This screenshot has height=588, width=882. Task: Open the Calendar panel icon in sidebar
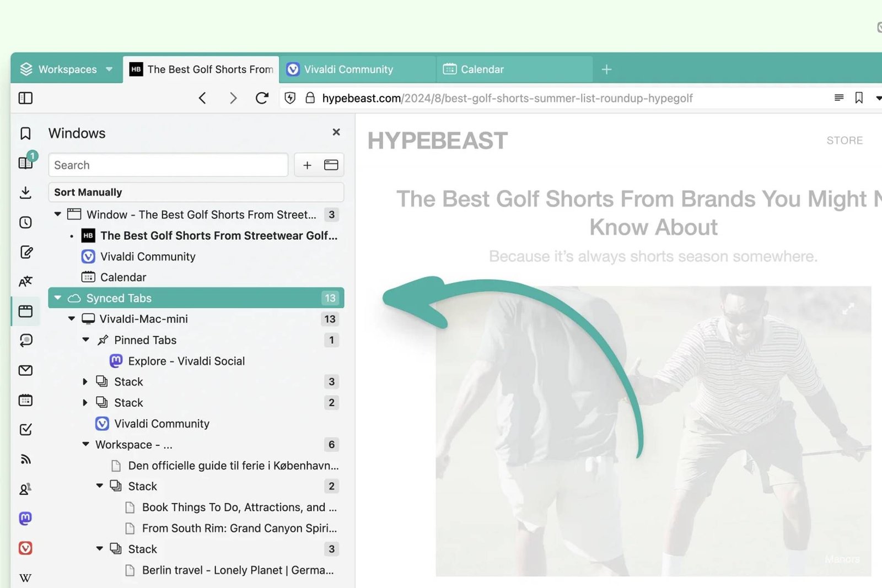25,400
